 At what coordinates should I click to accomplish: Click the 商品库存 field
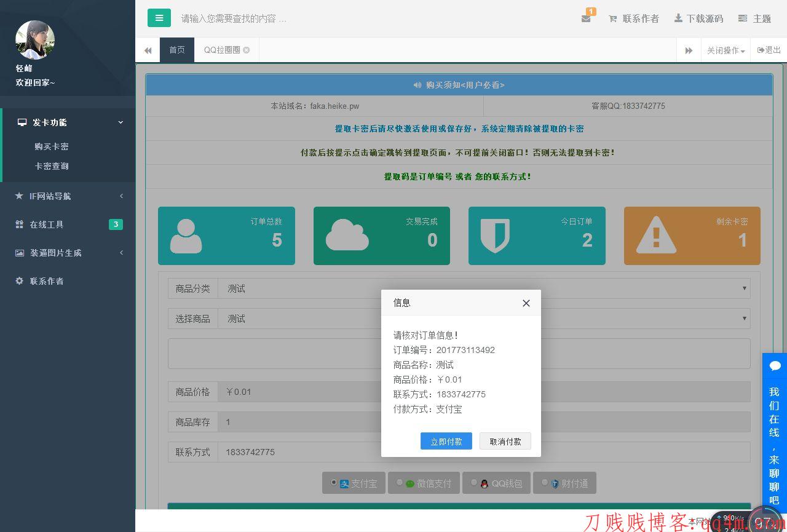(x=484, y=422)
